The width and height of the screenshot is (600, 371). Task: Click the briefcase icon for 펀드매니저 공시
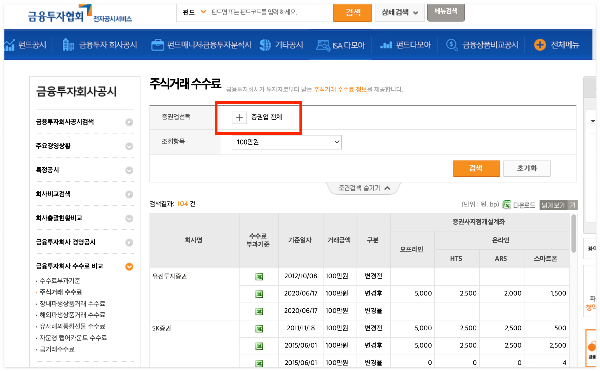(157, 45)
